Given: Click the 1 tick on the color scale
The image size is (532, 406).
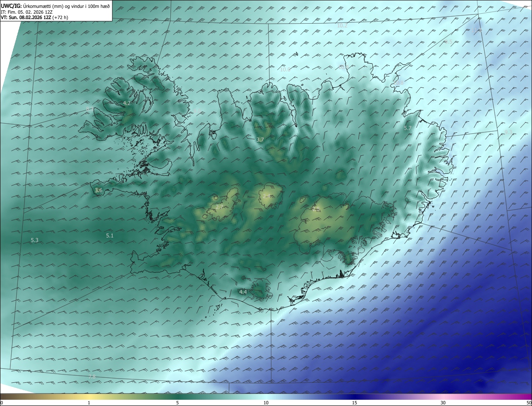Looking at the screenshot, I should pos(89,403).
